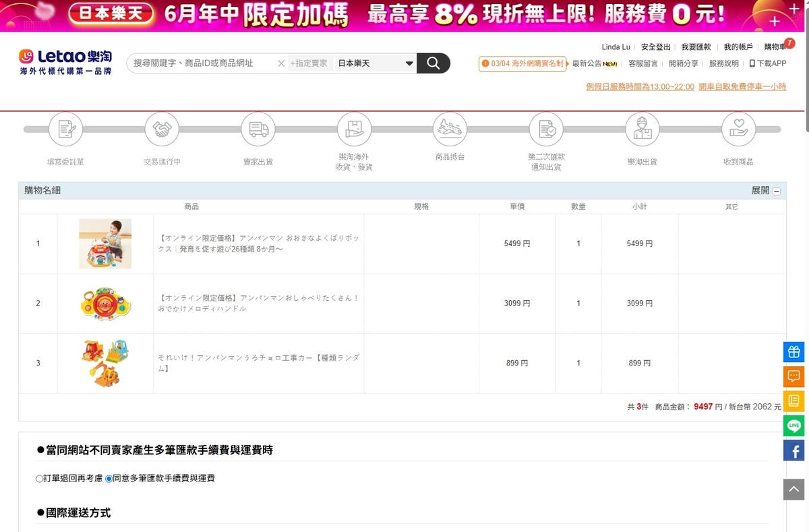
Task: Click the back-to-top arrow button
Action: tap(793, 490)
